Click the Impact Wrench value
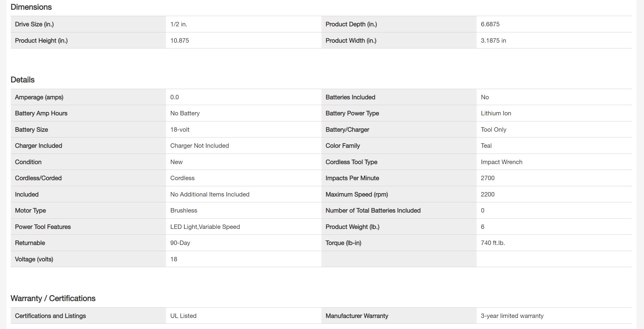Viewport: 644px width, 329px height. tap(501, 162)
